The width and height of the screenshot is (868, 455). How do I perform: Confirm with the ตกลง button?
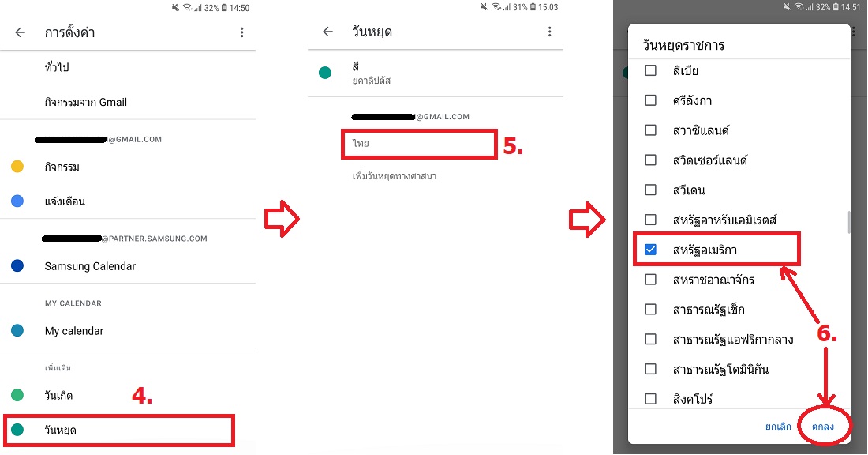tap(823, 427)
